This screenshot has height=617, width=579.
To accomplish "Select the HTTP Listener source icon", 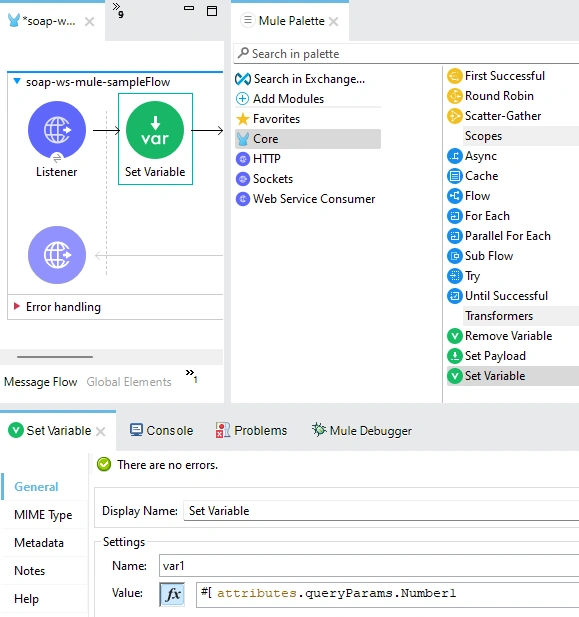I will pos(57,130).
